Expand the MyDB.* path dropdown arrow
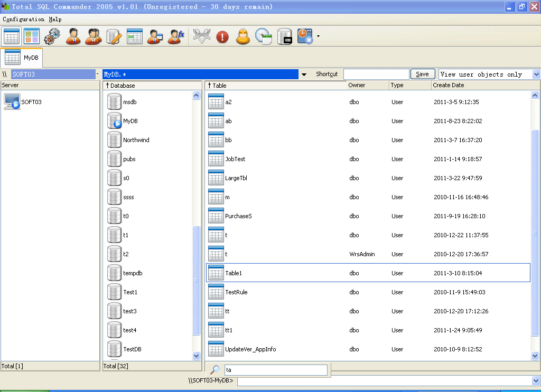 click(304, 74)
